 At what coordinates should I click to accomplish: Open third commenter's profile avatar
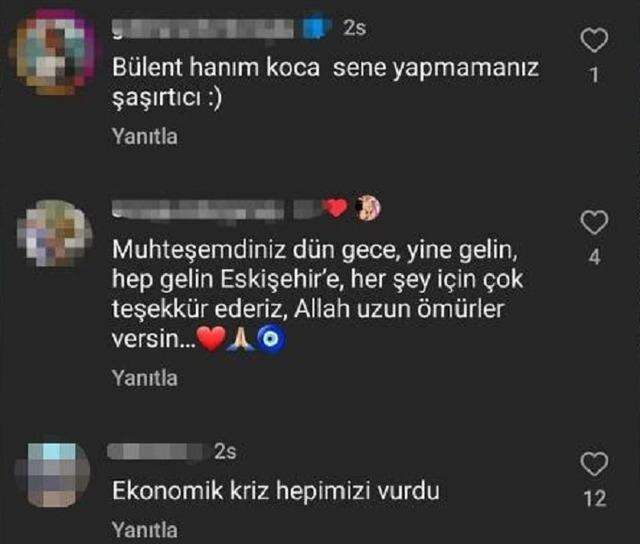pyautogui.click(x=53, y=475)
